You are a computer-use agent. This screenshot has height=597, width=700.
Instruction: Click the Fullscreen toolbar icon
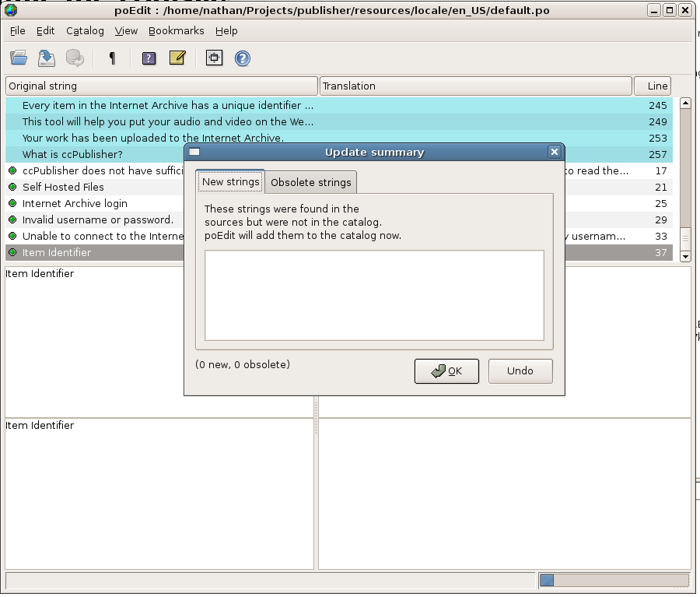[215, 58]
